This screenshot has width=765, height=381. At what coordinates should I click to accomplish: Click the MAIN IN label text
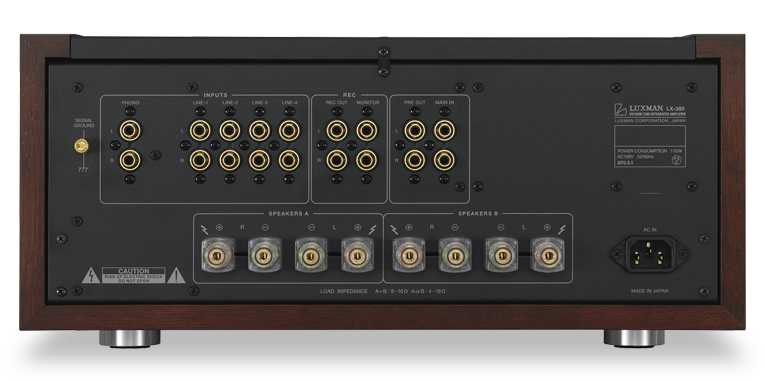coord(444,103)
